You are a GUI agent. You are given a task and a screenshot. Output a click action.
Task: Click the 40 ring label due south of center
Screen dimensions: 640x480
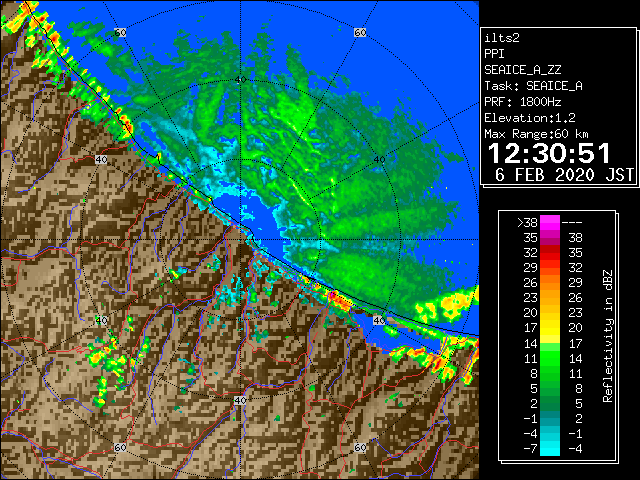(240, 400)
